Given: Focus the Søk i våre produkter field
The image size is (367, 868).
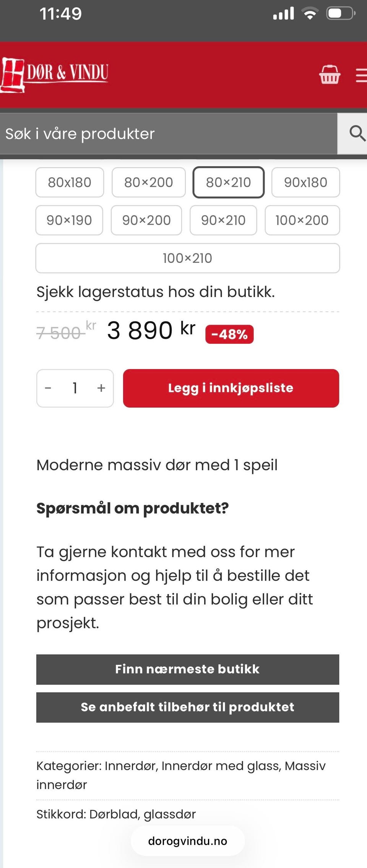Looking at the screenshot, I should coord(168,134).
